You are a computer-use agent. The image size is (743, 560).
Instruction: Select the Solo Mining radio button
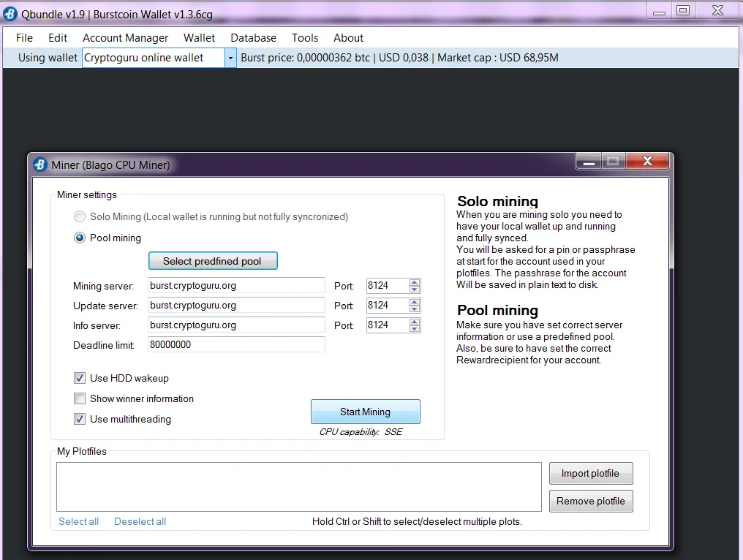(x=80, y=216)
